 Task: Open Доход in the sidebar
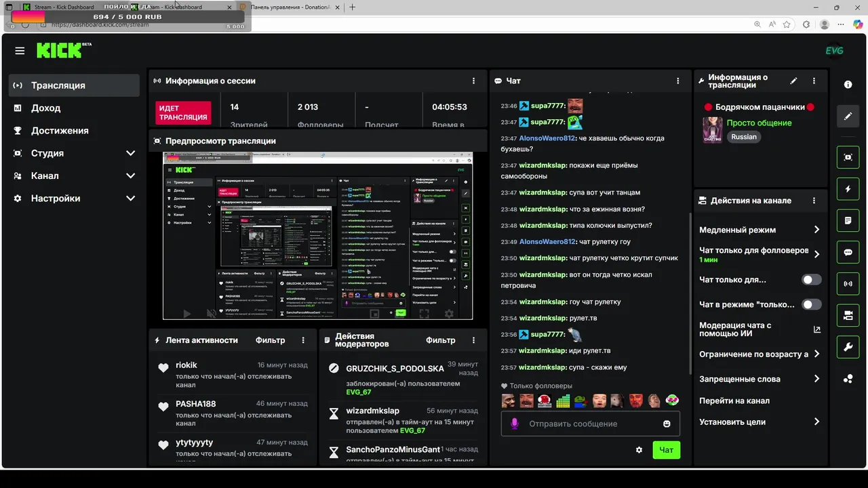[x=75, y=108]
